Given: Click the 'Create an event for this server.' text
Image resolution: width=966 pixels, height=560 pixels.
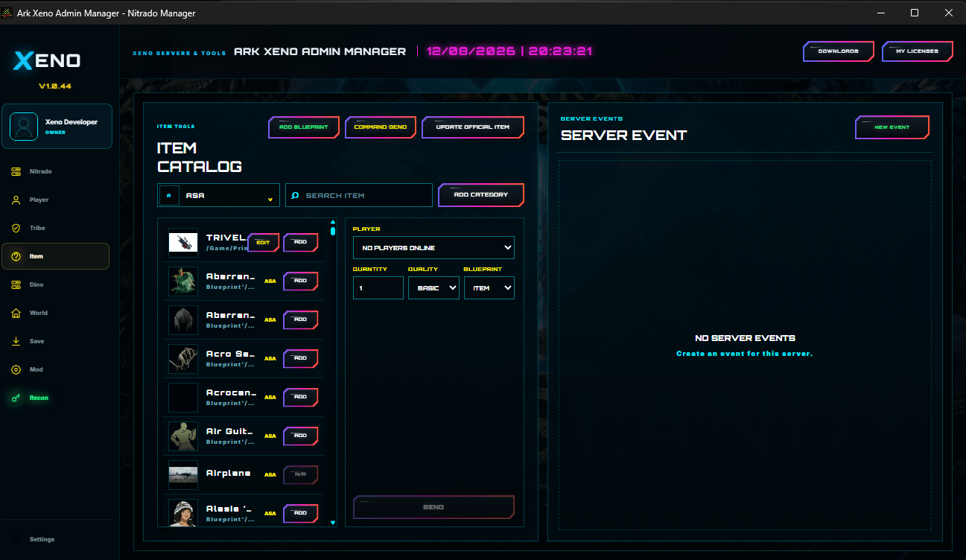Looking at the screenshot, I should click(x=744, y=354).
